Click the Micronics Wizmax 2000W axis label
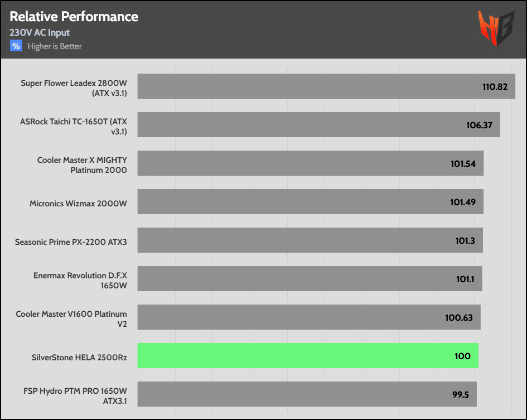Screen dimensions: 527x420 click(78, 203)
